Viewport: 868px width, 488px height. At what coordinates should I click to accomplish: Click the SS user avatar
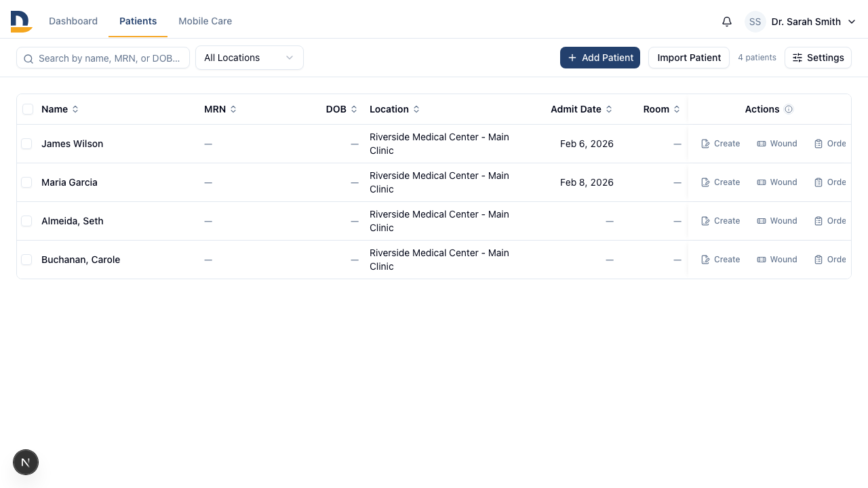755,22
